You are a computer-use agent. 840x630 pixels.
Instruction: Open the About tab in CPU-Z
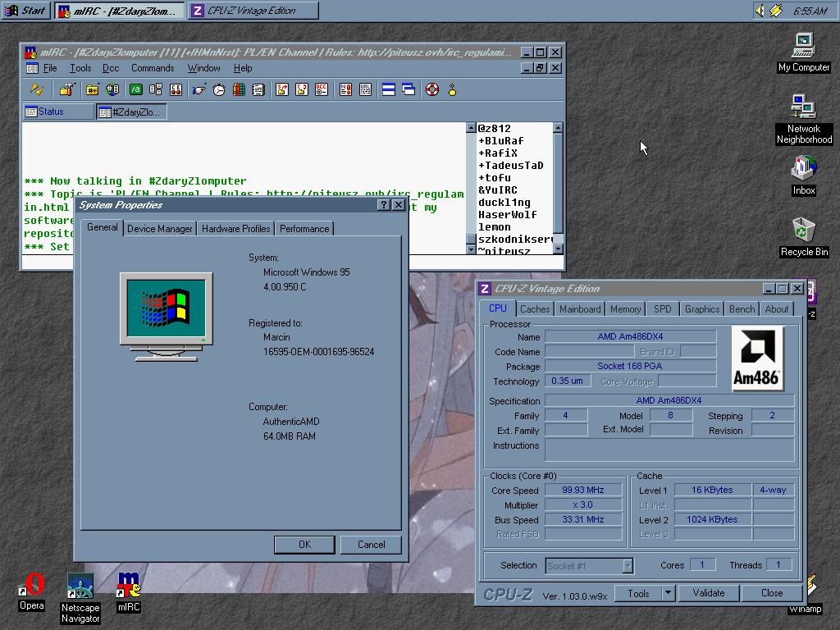click(x=776, y=309)
